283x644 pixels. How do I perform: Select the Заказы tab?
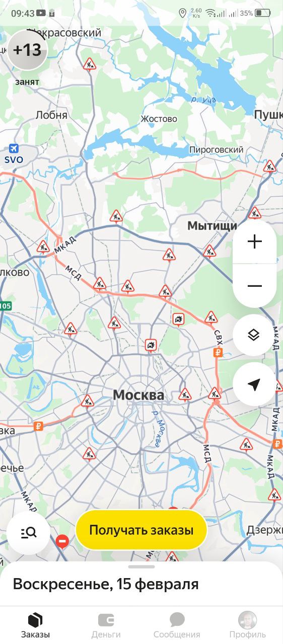(x=35, y=625)
